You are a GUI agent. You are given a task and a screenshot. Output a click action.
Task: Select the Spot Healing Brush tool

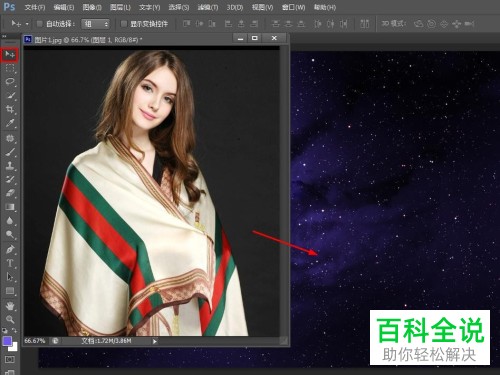[x=10, y=138]
